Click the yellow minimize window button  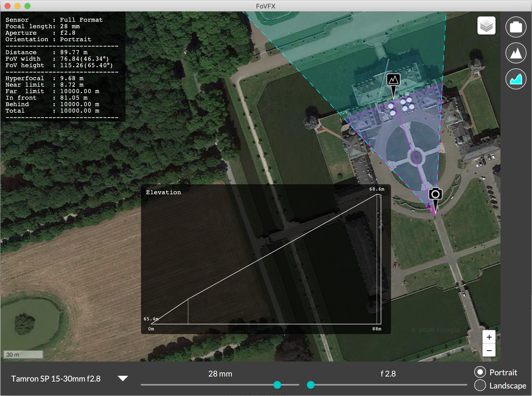pos(17,6)
